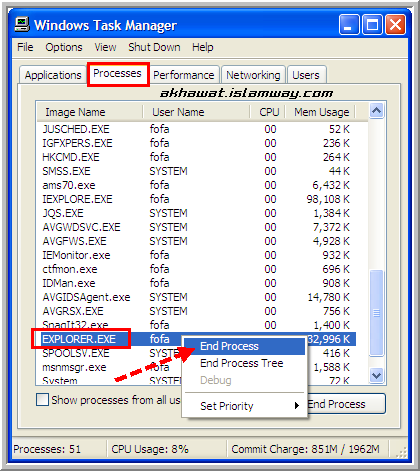Expand the Set Priority submenu
Image resolution: width=420 pixels, height=471 pixels.
[x=244, y=406]
